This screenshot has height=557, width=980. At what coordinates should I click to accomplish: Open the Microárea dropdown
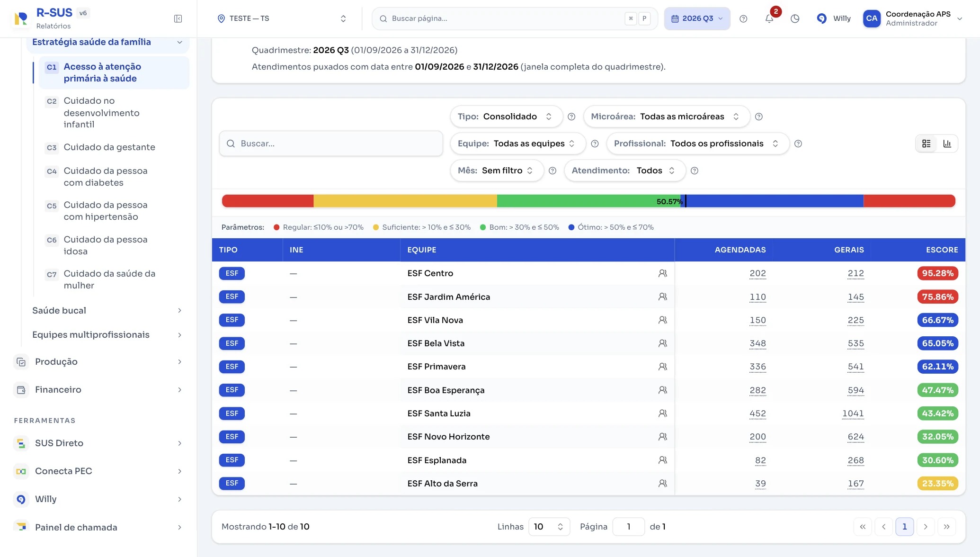[x=667, y=117]
